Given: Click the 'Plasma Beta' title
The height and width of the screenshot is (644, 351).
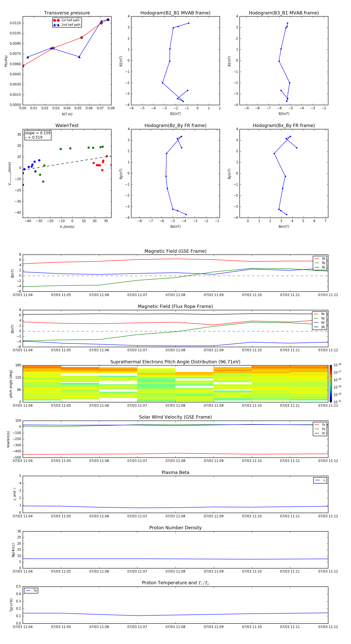Looking at the screenshot, I should 175,472.
